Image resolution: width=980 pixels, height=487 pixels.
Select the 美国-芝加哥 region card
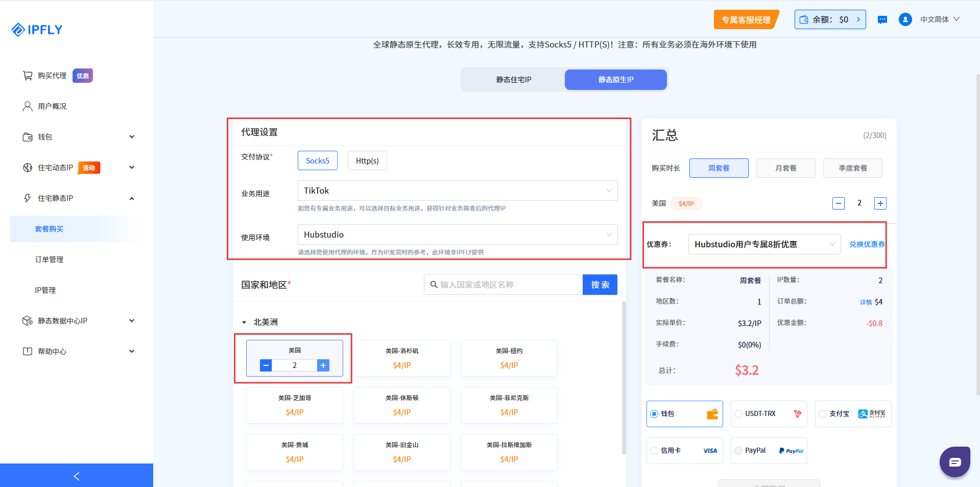pyautogui.click(x=295, y=405)
